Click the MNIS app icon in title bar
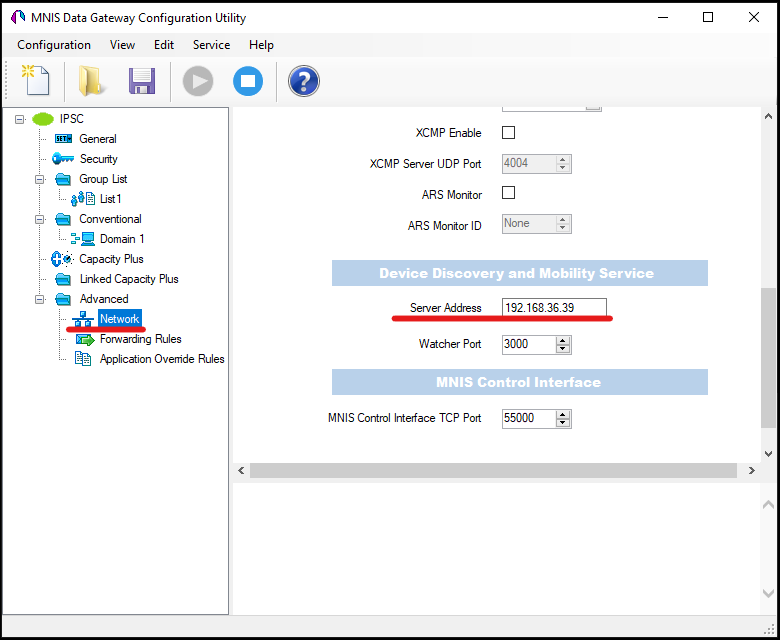Viewport: 780px width, 640px height. coord(17,17)
